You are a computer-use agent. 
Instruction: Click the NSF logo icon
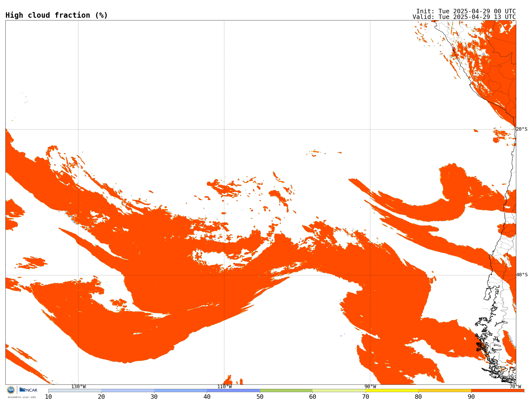point(11,390)
